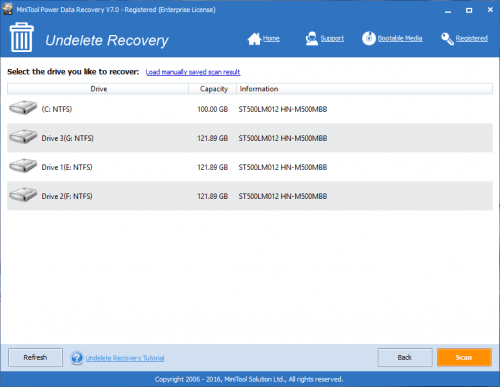500x387 pixels.
Task: Open the Support link
Action: (x=332, y=38)
